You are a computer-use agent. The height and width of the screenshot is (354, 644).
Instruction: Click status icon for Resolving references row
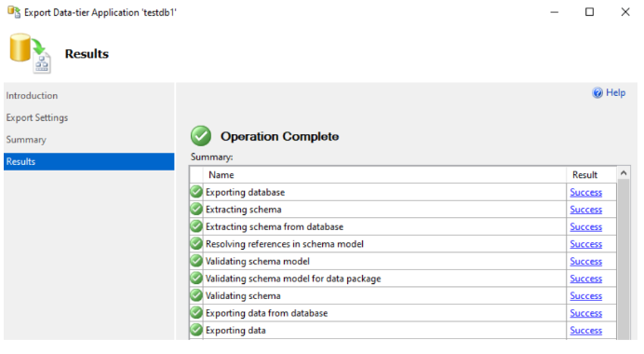pyautogui.click(x=196, y=243)
